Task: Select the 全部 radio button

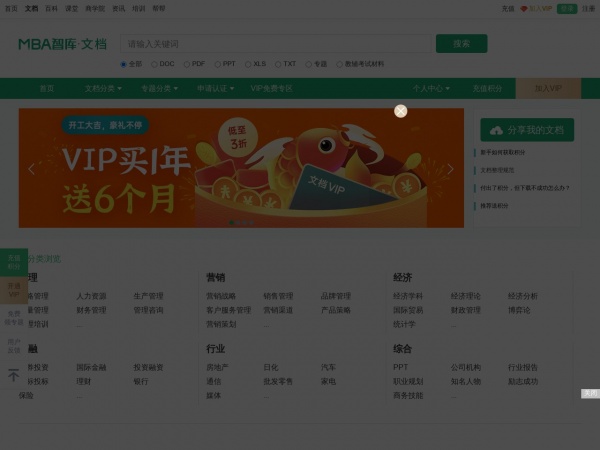Action: [x=123, y=64]
